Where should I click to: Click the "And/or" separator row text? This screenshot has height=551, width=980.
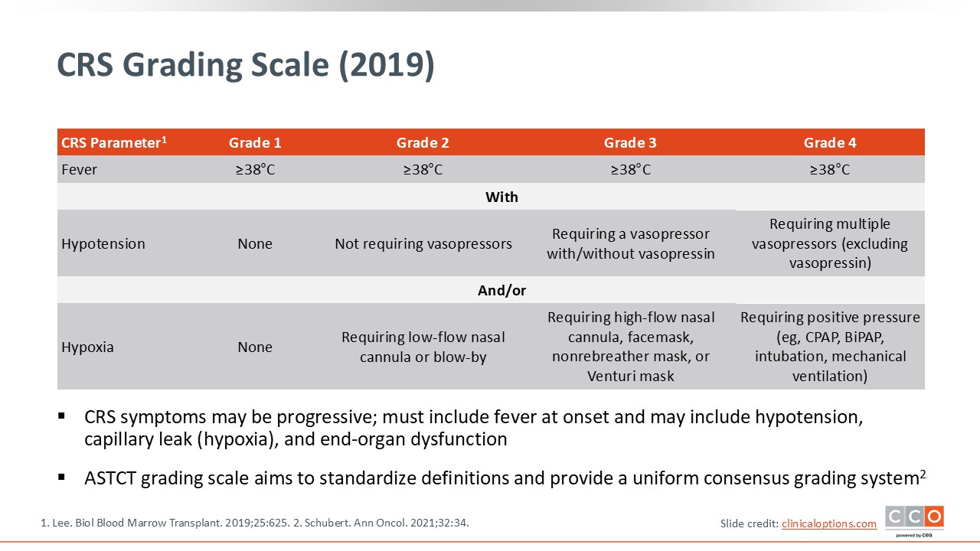coord(501,290)
